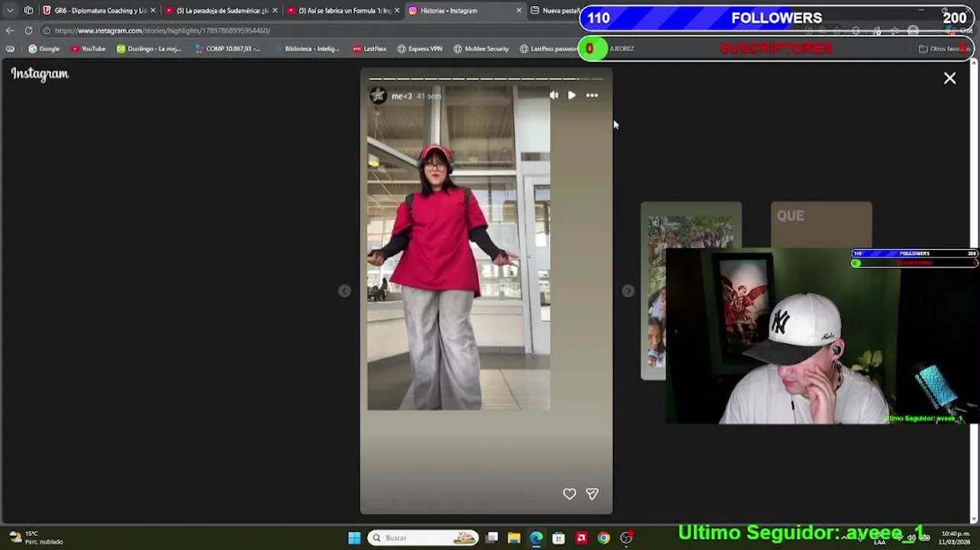Viewport: 980px width, 550px height.
Task: Like the story with the heart icon
Action: (569, 494)
